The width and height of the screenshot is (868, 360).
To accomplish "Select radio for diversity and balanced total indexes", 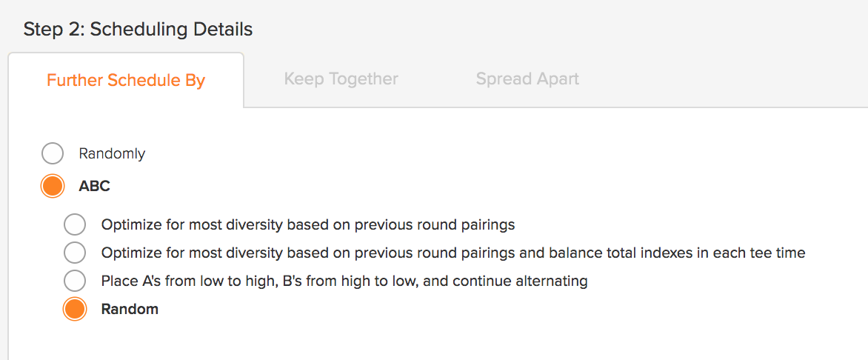I will tap(75, 253).
